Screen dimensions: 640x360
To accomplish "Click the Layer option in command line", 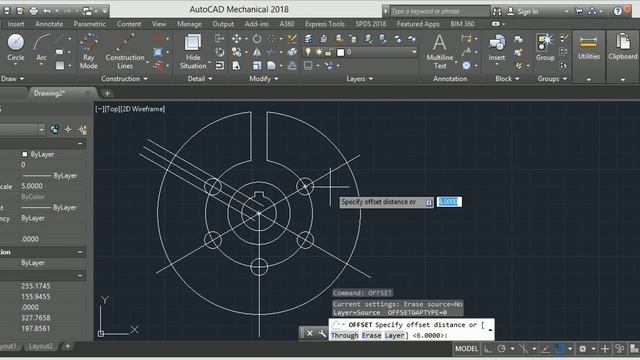I will (x=394, y=335).
